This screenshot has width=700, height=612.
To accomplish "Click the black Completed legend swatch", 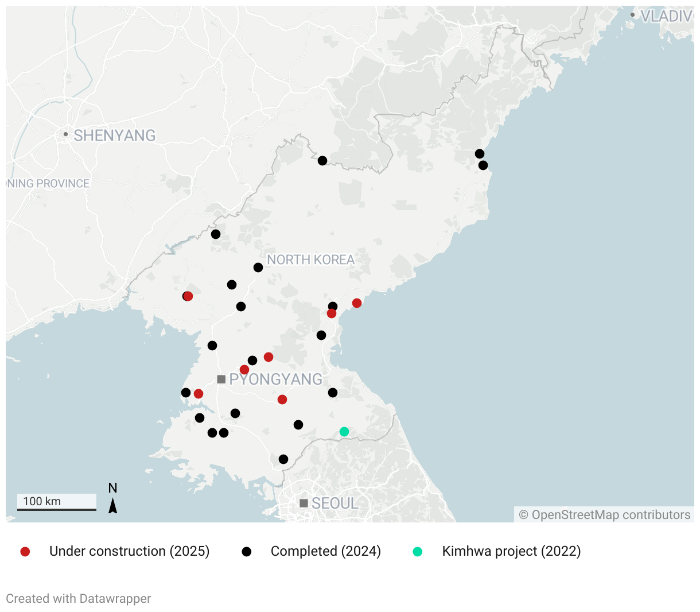I will [x=247, y=552].
